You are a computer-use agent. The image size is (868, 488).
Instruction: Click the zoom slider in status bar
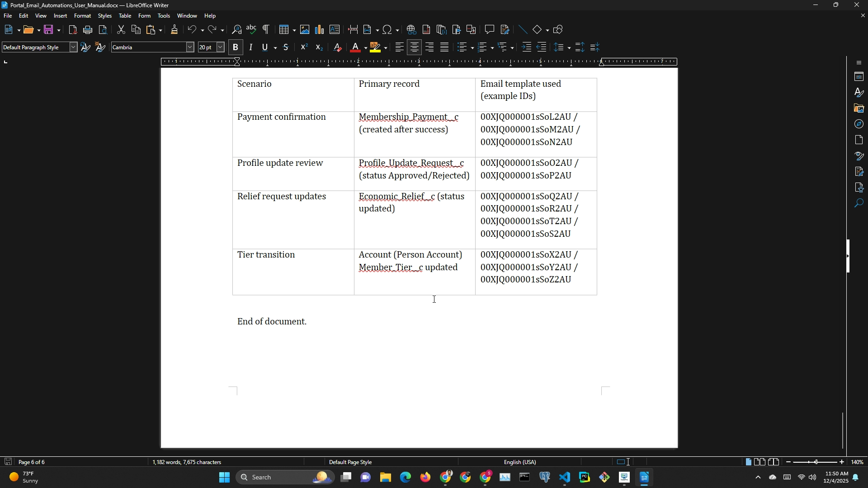816,462
